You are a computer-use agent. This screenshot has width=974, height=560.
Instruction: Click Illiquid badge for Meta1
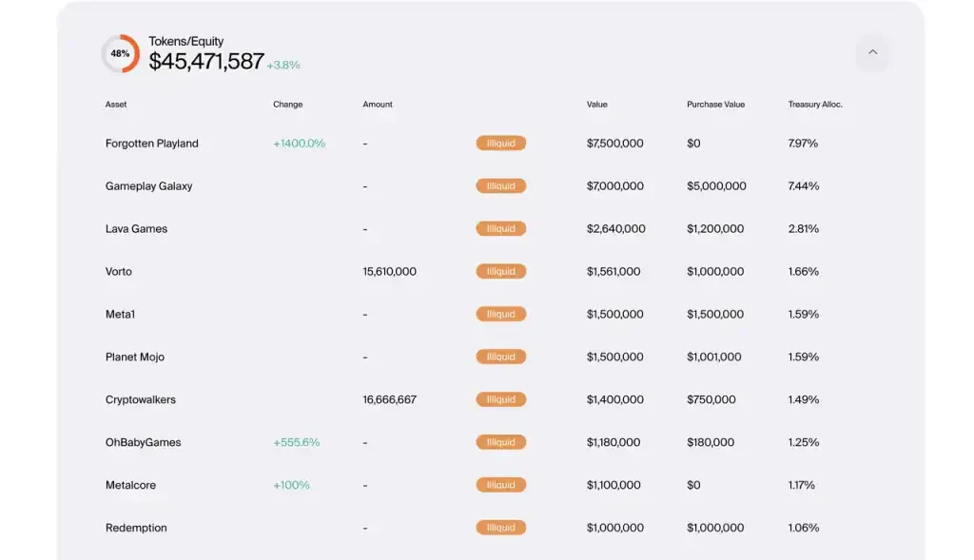coord(501,315)
